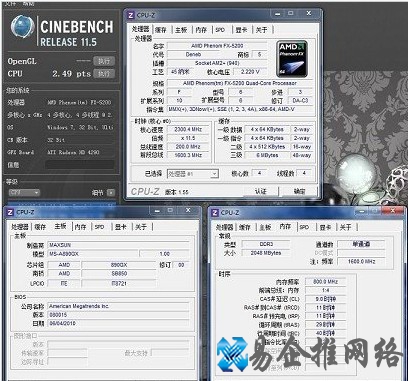Open 缓存 tab in the CPU-Z processor window
This screenshot has height=381, width=408.
click(161, 30)
